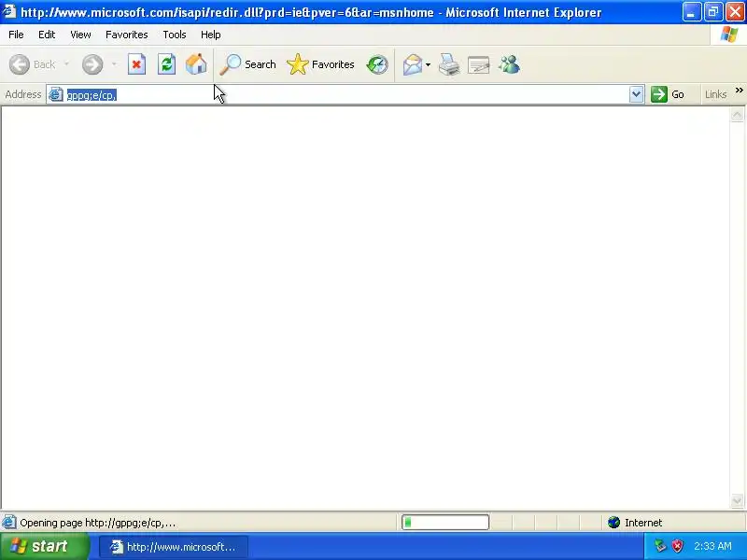747x560 pixels.
Task: Expand the Links toolbar chevron
Action: [x=740, y=91]
